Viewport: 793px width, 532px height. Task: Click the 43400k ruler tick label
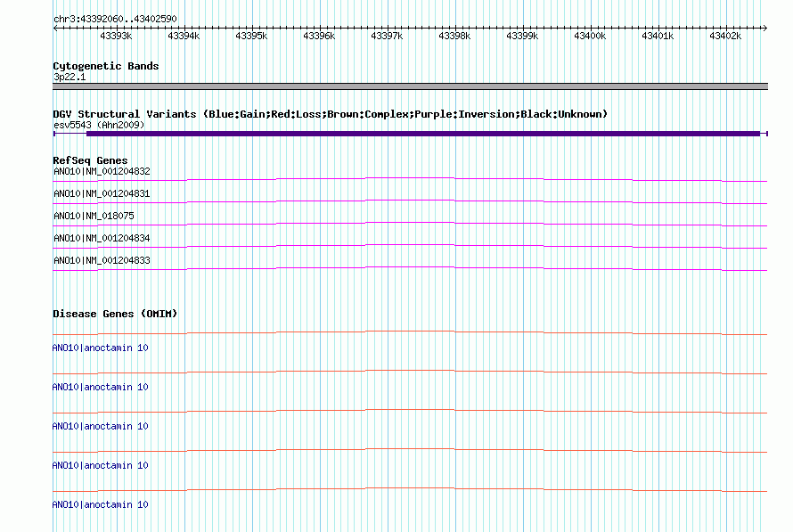[590, 36]
